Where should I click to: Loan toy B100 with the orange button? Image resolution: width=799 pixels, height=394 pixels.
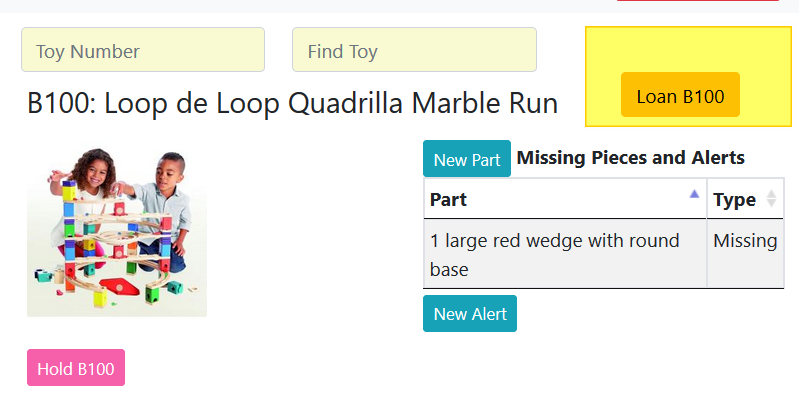(680, 95)
